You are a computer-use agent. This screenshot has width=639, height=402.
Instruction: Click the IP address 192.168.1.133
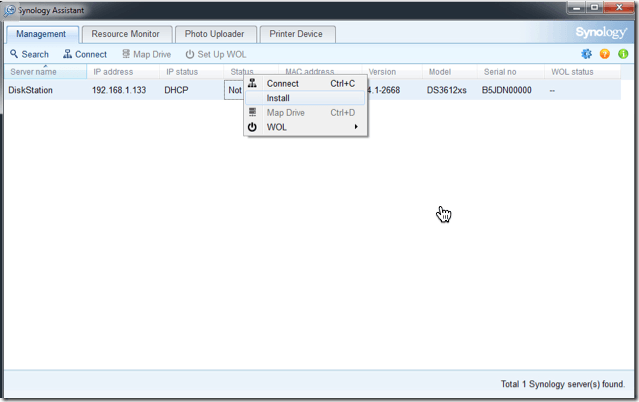coord(119,90)
